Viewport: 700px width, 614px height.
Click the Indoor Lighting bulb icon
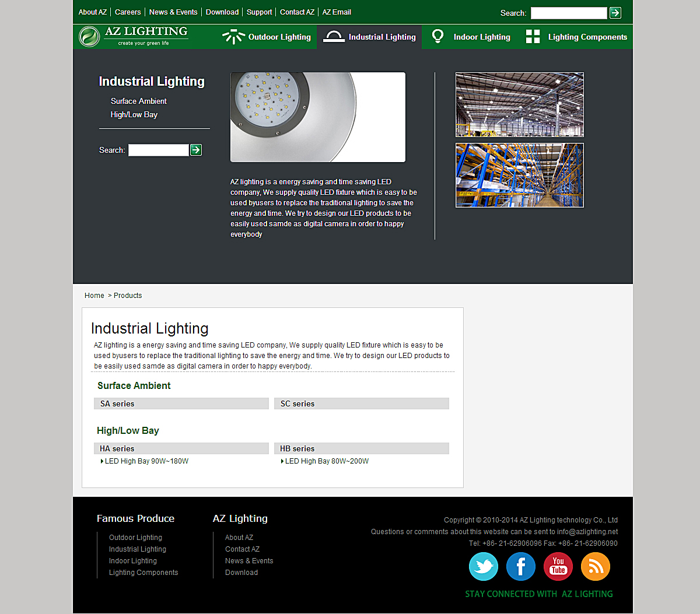point(437,37)
